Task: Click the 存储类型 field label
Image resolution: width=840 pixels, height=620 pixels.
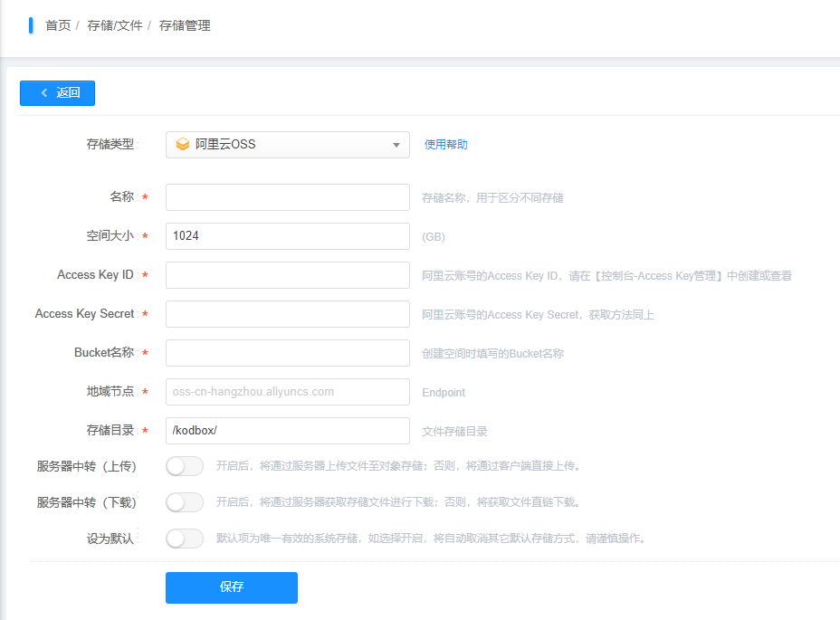Action: pos(110,144)
